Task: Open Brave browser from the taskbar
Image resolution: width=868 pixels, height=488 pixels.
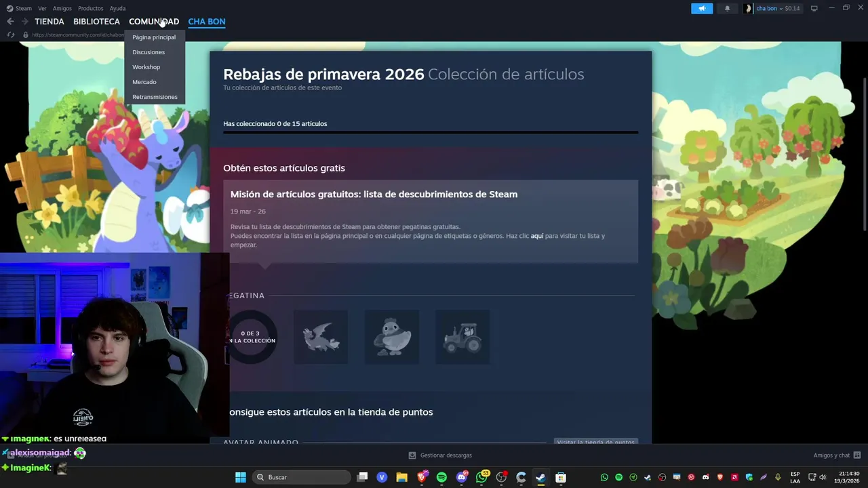Action: [422, 477]
